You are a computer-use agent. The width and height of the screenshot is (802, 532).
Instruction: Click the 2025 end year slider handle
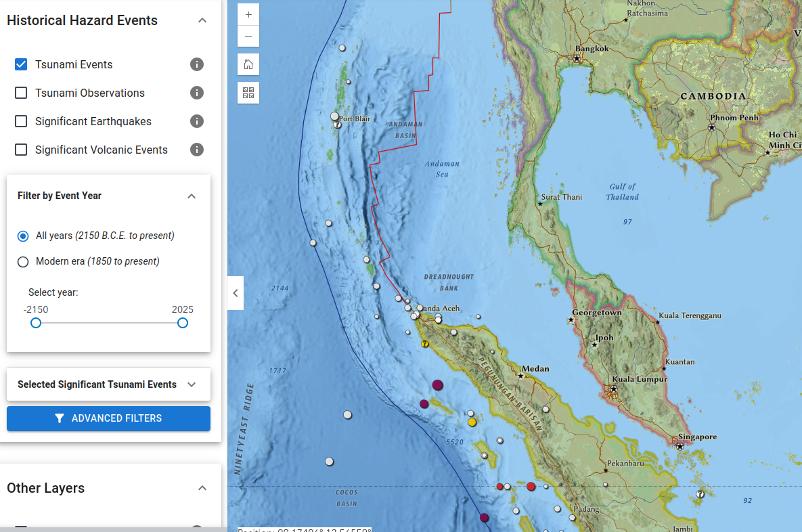(183, 323)
